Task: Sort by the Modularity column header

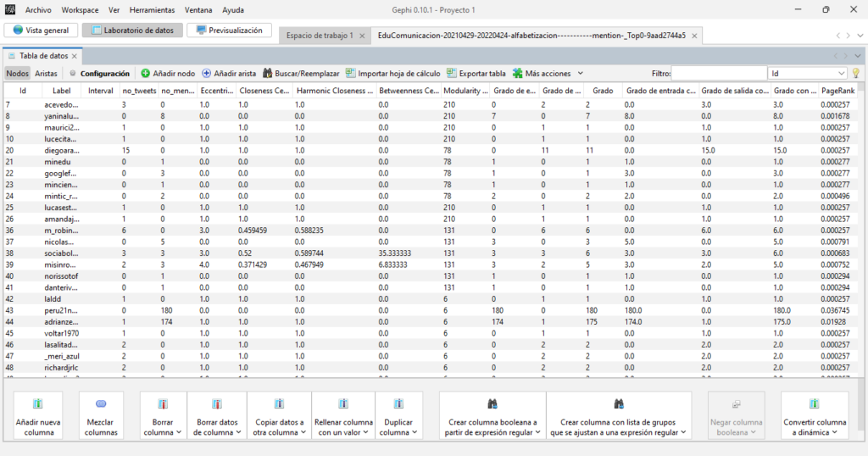Action: [x=465, y=90]
